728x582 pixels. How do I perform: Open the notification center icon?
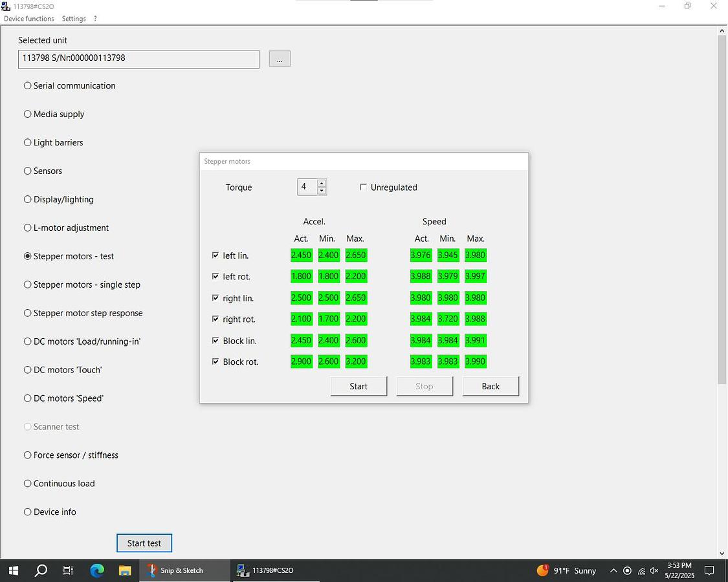click(x=709, y=570)
